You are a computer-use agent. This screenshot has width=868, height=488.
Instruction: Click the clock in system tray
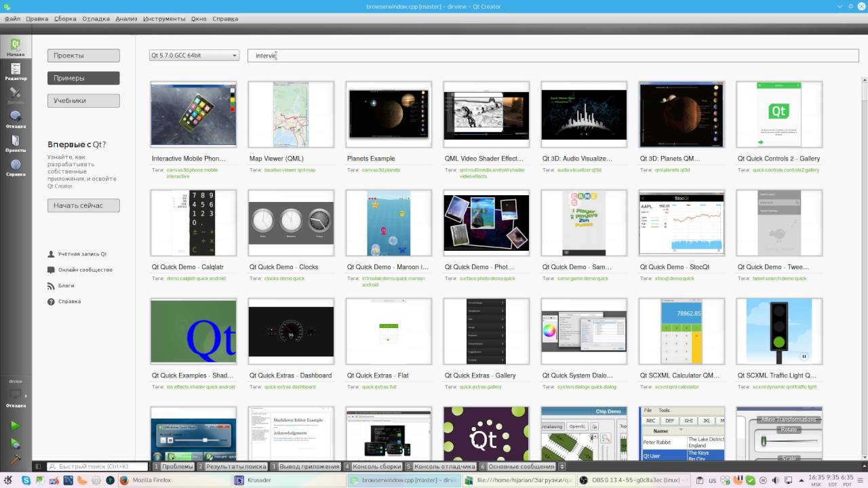pos(831,481)
